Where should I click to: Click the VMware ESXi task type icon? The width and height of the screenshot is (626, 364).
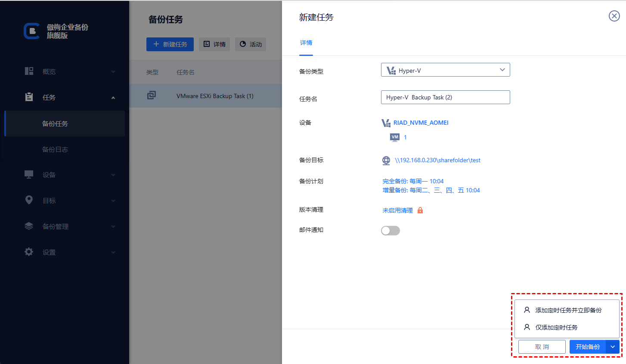coord(152,96)
